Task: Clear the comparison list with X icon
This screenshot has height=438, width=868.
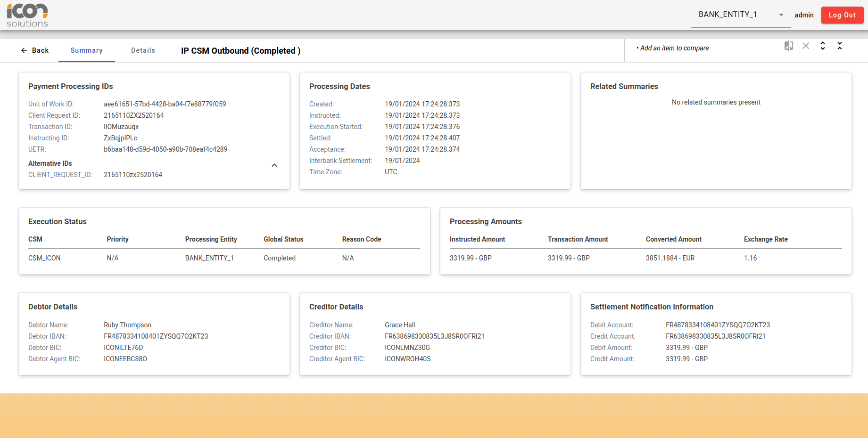Action: 806,46
